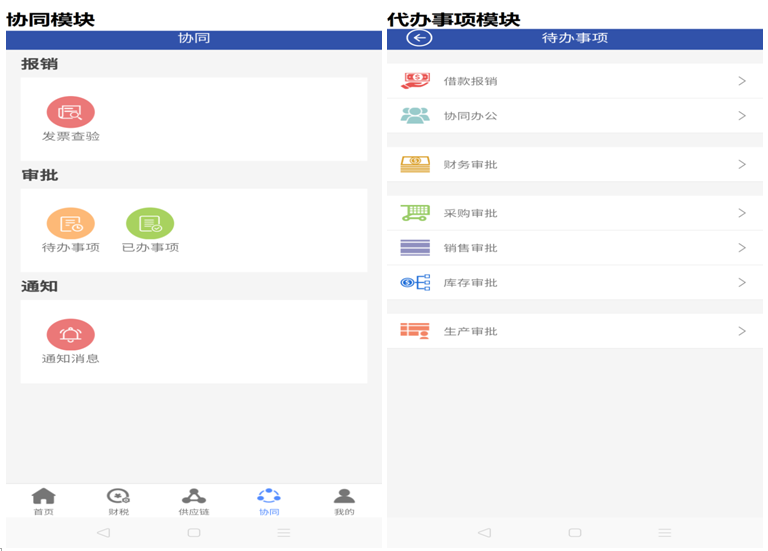Select the 借款报销 hand-money icon
This screenshot has height=551, width=768.
(x=415, y=81)
